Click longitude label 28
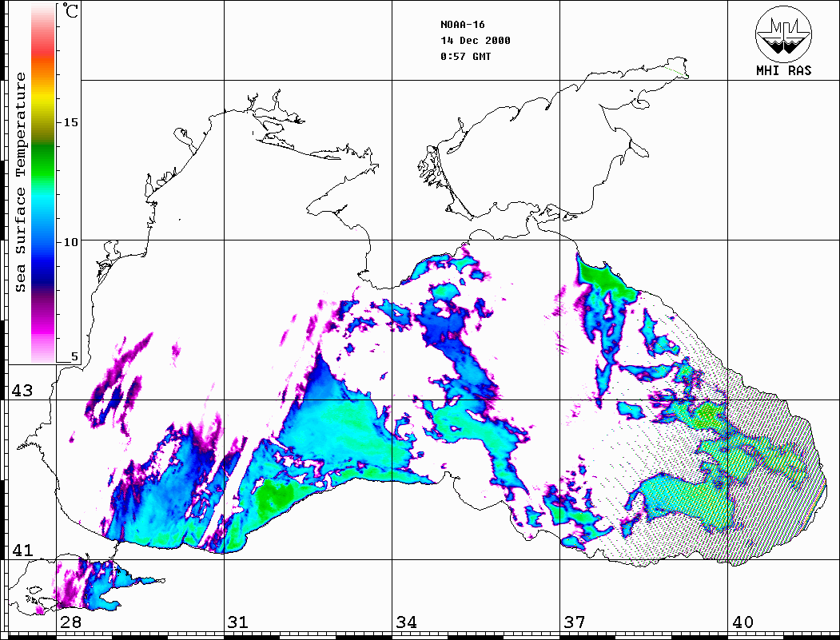 pos(71,622)
